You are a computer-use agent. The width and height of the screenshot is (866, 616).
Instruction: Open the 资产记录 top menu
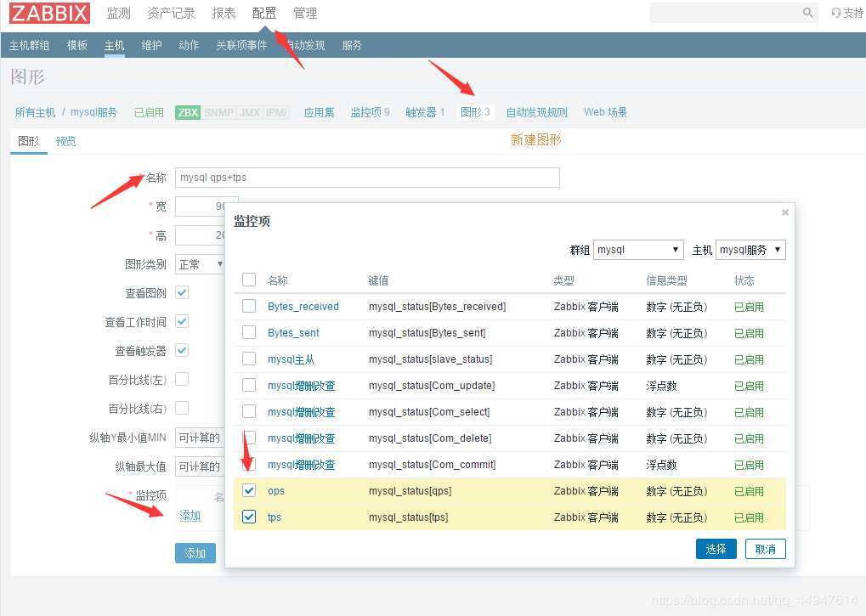171,14
